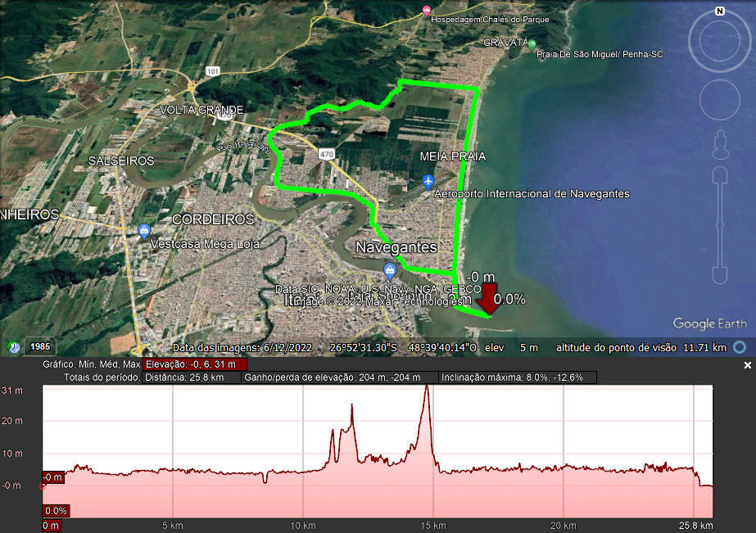Screen dimensions: 756x533
Task: Click the look-around compass ring
Action: pos(719,41)
